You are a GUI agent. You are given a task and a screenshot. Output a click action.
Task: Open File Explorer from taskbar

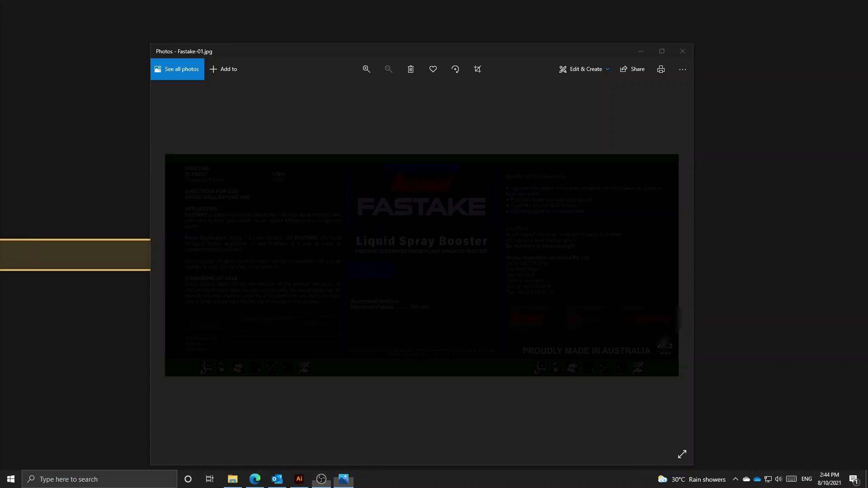[232, 479]
